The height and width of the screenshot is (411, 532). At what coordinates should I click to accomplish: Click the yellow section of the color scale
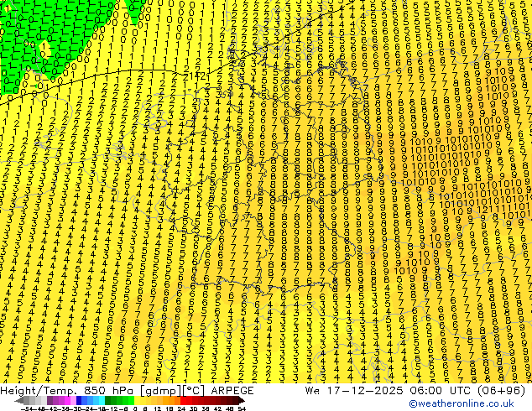pyautogui.click(x=137, y=400)
